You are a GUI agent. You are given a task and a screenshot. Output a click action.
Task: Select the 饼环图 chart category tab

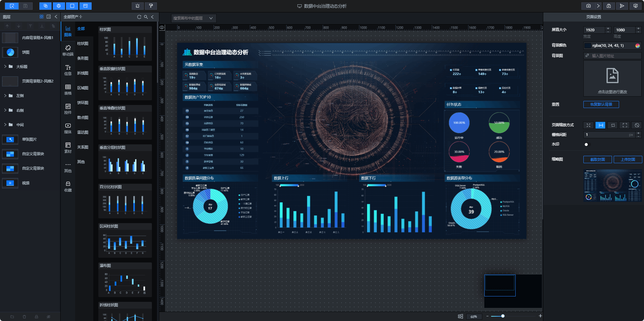pos(83,103)
